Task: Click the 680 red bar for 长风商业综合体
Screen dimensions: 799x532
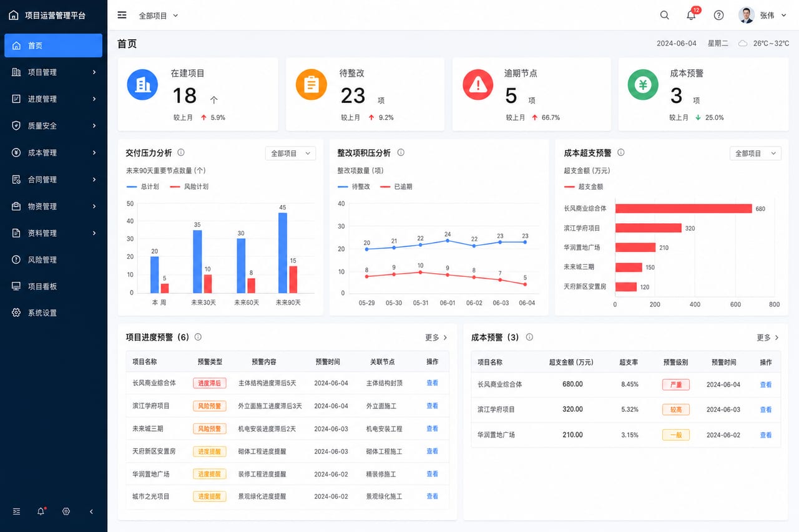Action: (x=684, y=209)
